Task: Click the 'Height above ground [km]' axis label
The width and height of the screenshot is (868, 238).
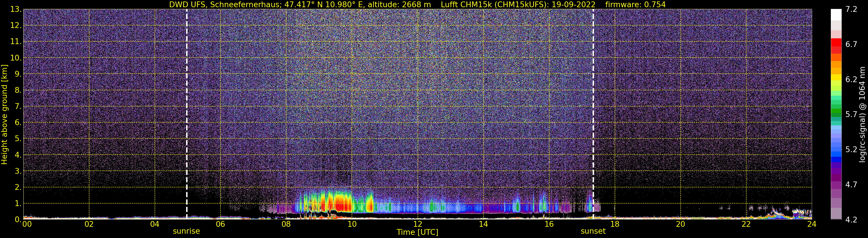Action: pos(4,114)
